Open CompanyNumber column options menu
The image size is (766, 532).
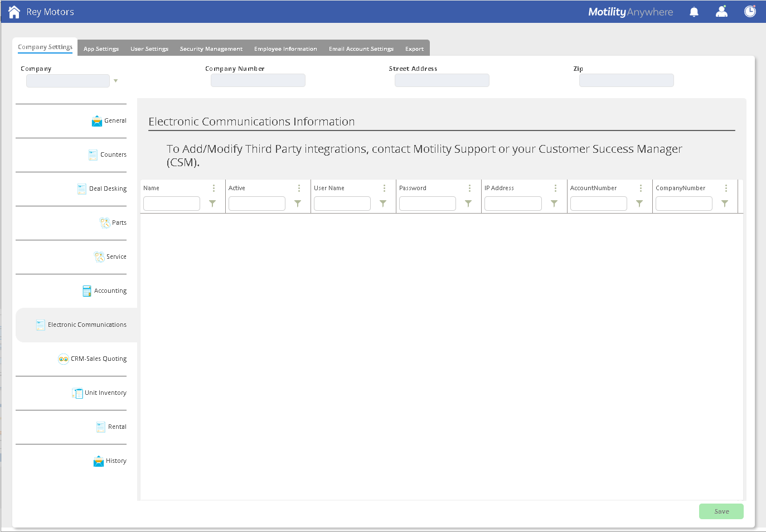(x=726, y=188)
